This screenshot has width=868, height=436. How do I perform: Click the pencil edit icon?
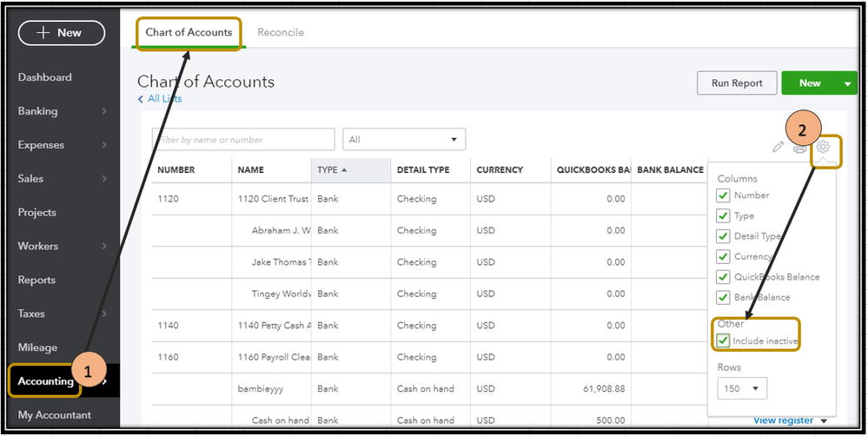click(778, 147)
